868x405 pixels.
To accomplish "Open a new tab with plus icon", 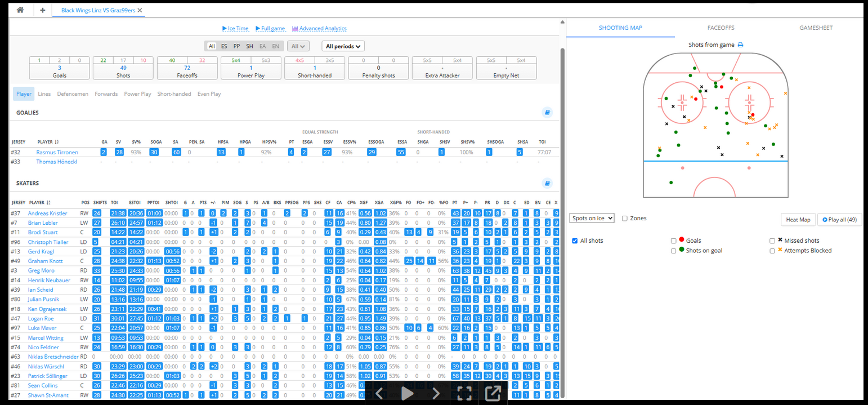I will click(43, 10).
